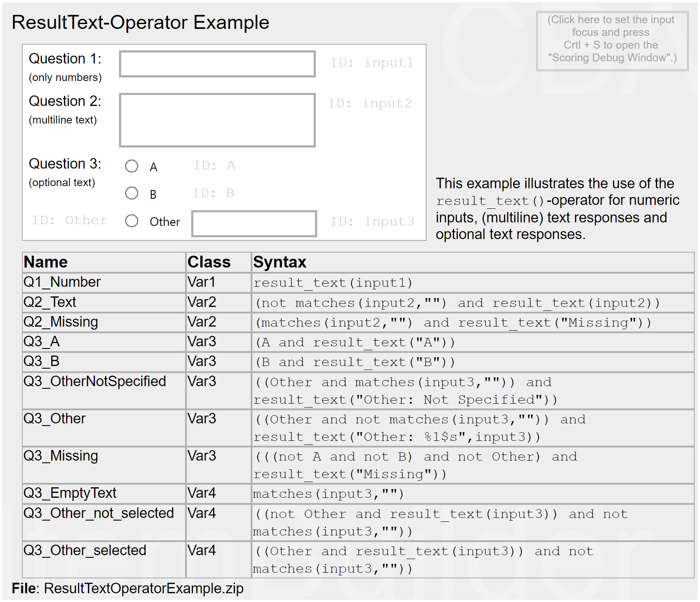Click the ResultText-Operator Example heading
Image resolution: width=700 pixels, height=602 pixels.
(x=140, y=23)
